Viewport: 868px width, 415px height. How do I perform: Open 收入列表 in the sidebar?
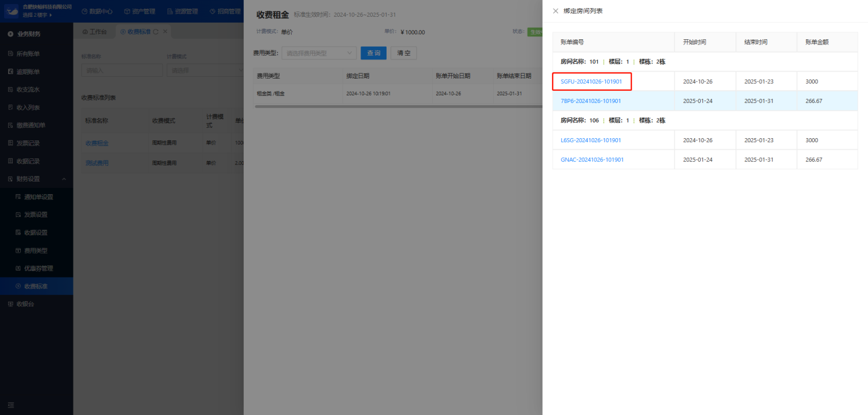click(36, 108)
